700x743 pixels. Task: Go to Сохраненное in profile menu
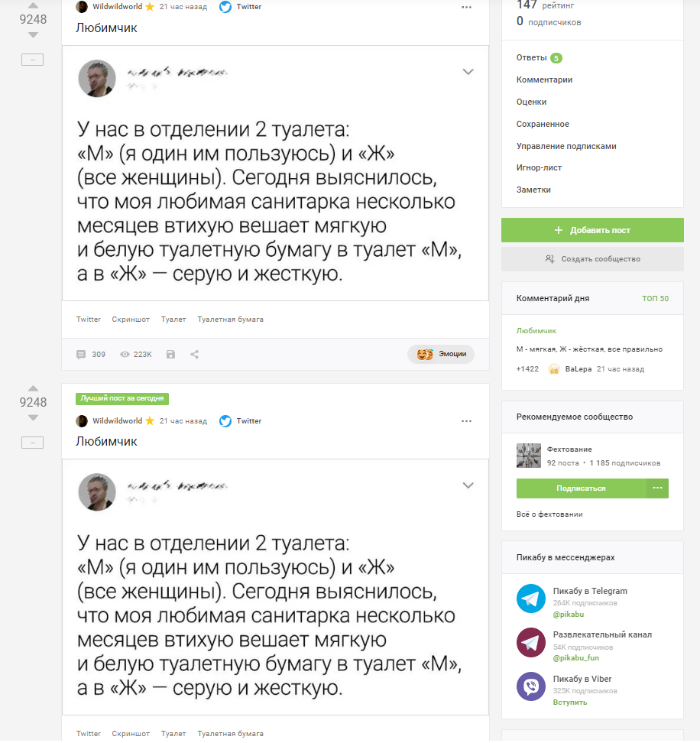(543, 124)
